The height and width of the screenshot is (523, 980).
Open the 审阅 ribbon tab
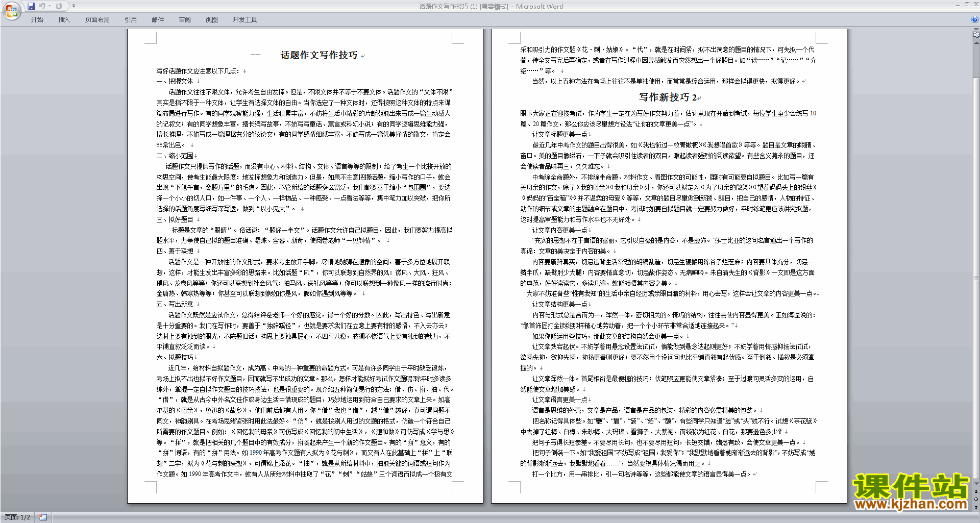(x=185, y=20)
